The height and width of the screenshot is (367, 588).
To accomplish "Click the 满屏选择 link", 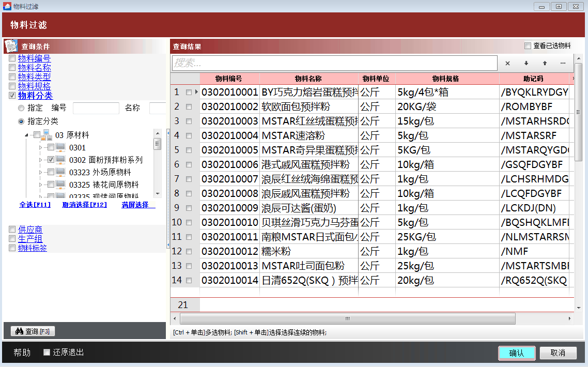I will (x=135, y=205).
